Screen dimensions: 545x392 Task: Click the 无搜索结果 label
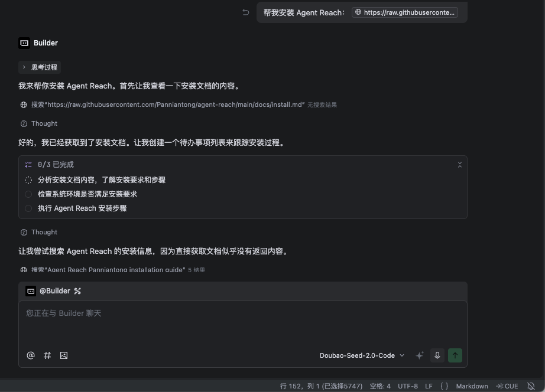pos(322,105)
